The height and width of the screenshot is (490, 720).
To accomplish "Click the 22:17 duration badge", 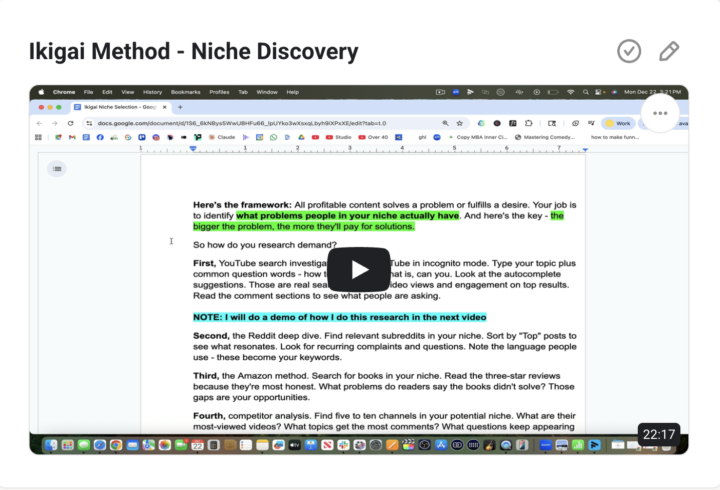I will point(658,434).
